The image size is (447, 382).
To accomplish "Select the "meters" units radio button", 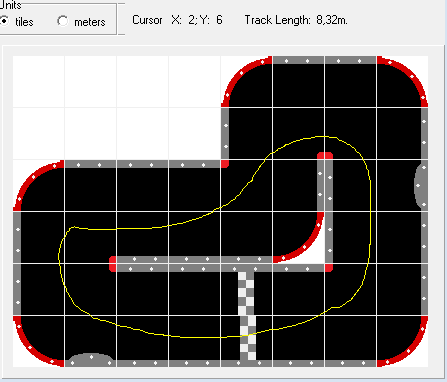I will pyautogui.click(x=63, y=21).
